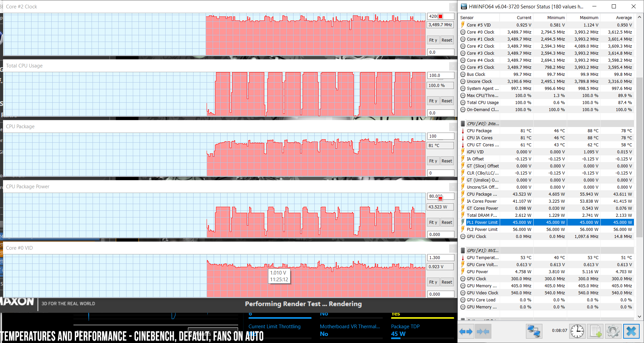Click the lightning icon beside Core #5 VID
The image size is (644, 343).
(x=463, y=25)
